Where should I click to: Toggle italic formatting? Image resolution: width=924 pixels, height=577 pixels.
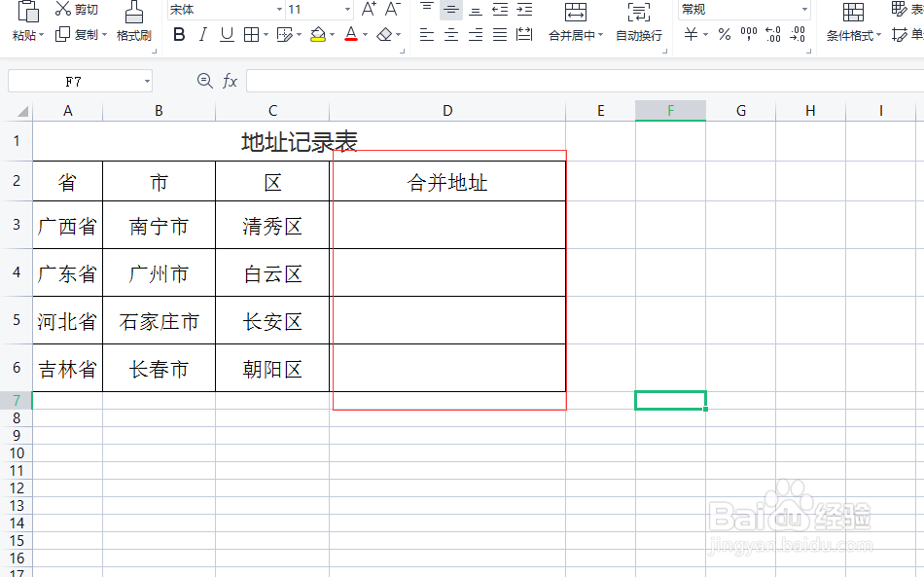tap(202, 35)
